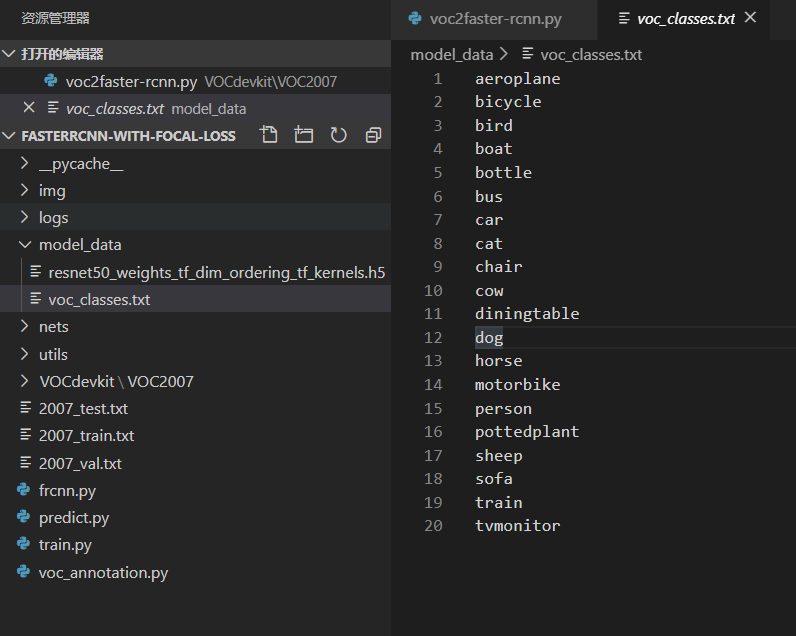Open resnet50_weights_tf_dim_ordering_tf_kernels.h5 file
796x636 pixels.
[195, 272]
